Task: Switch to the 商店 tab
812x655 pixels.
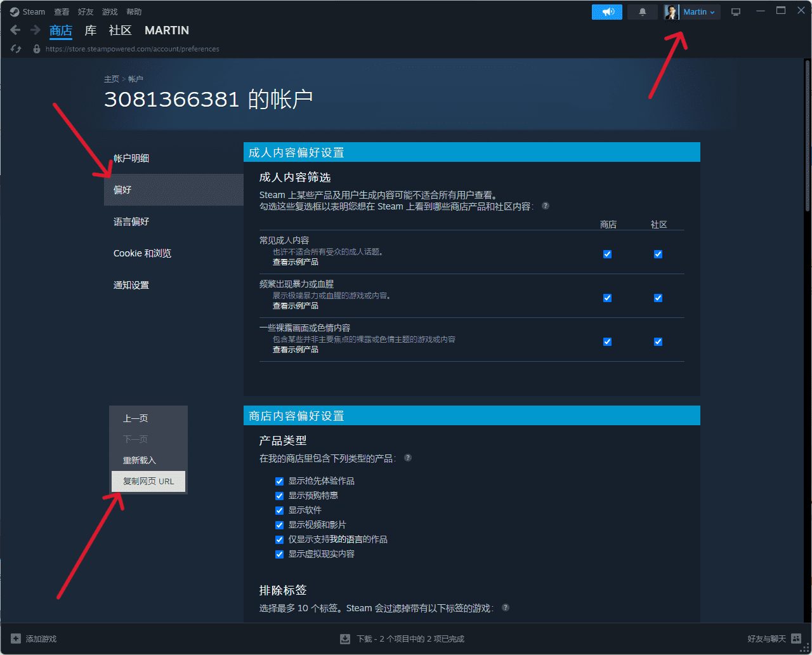Action: [x=61, y=30]
